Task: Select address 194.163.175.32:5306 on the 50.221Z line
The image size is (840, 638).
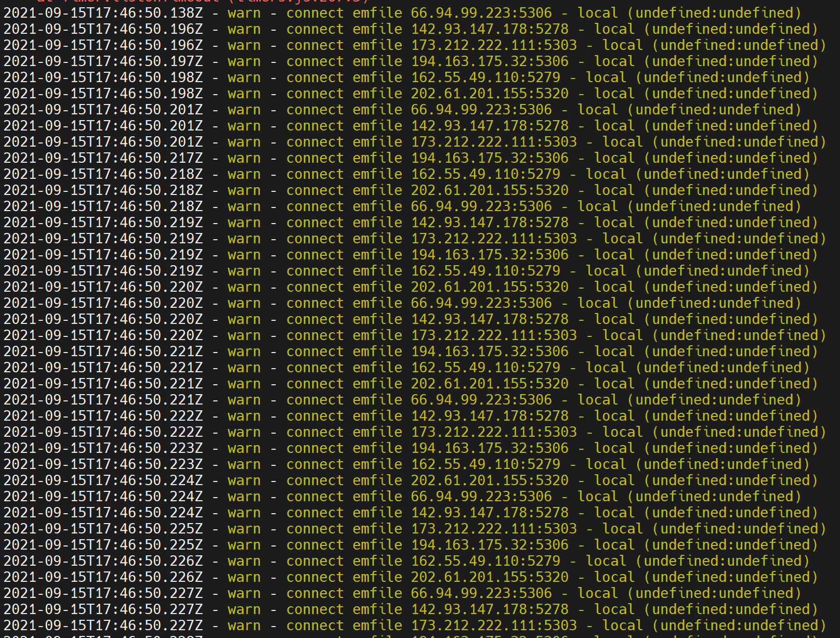Action: tap(490, 351)
